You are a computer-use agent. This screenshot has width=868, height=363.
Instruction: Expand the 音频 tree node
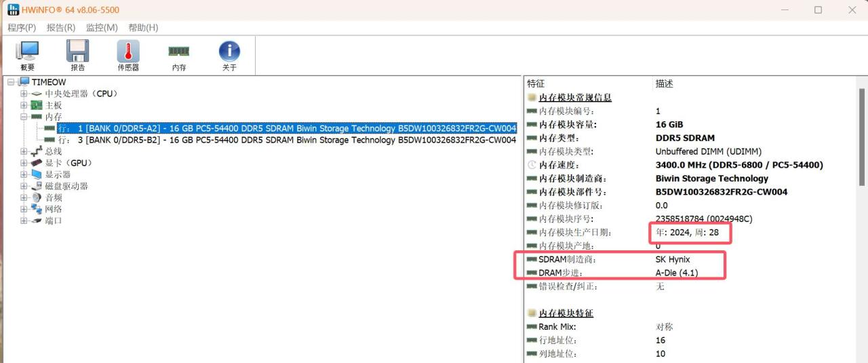[24, 197]
